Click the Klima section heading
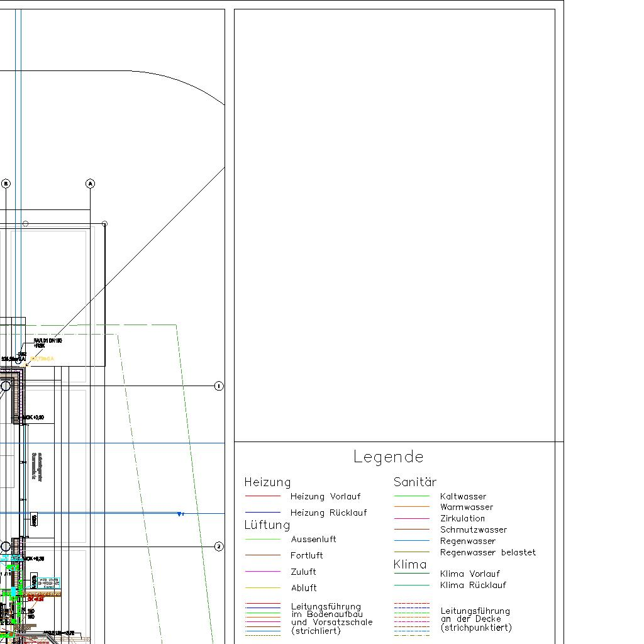Image resolution: width=644 pixels, height=644 pixels. click(409, 564)
